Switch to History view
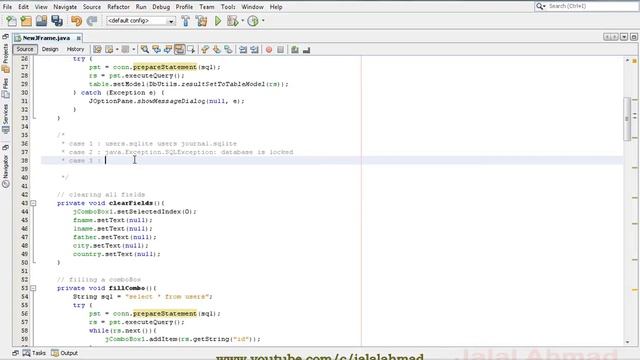The width and height of the screenshot is (640, 360). point(75,49)
